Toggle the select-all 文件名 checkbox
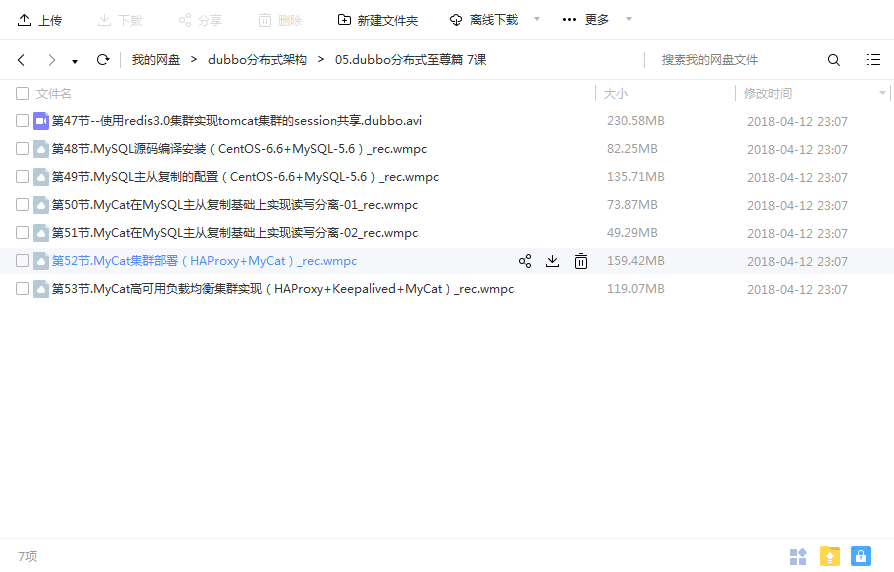Viewport: 894px width, 572px height. (22, 94)
